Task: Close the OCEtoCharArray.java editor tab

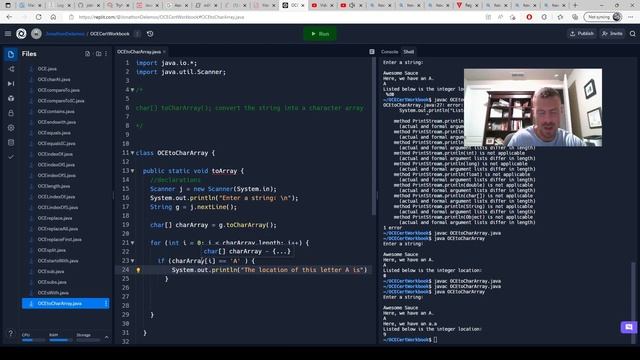Action: coord(164,52)
